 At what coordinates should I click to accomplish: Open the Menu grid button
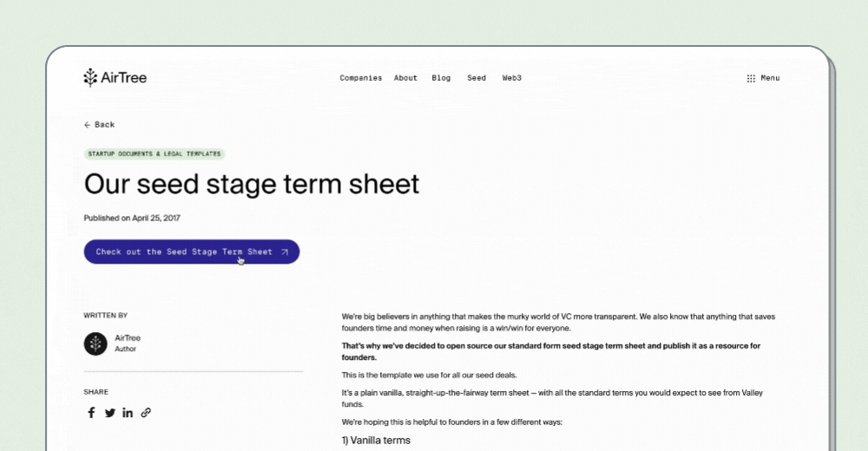[x=763, y=78]
